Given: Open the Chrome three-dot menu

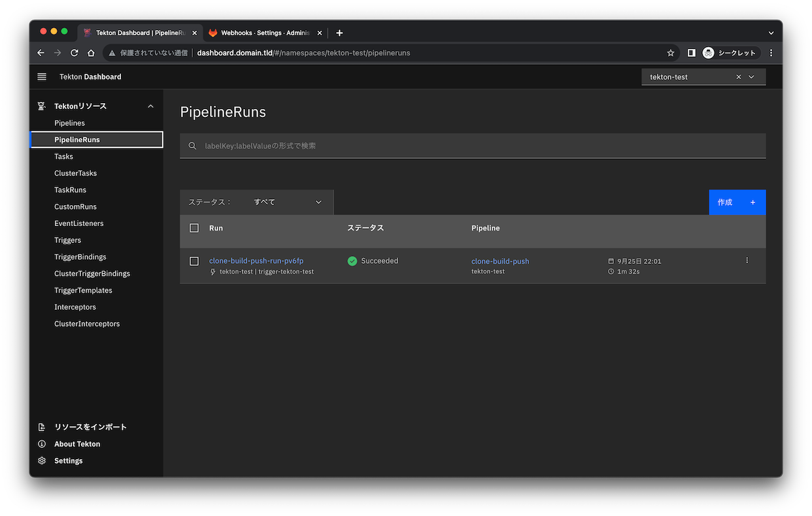Looking at the screenshot, I should click(x=771, y=53).
